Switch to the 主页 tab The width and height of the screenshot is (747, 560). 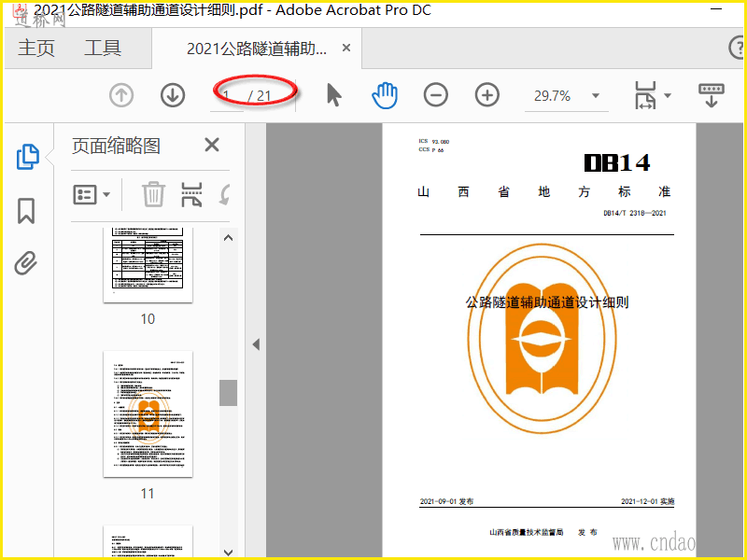click(36, 49)
